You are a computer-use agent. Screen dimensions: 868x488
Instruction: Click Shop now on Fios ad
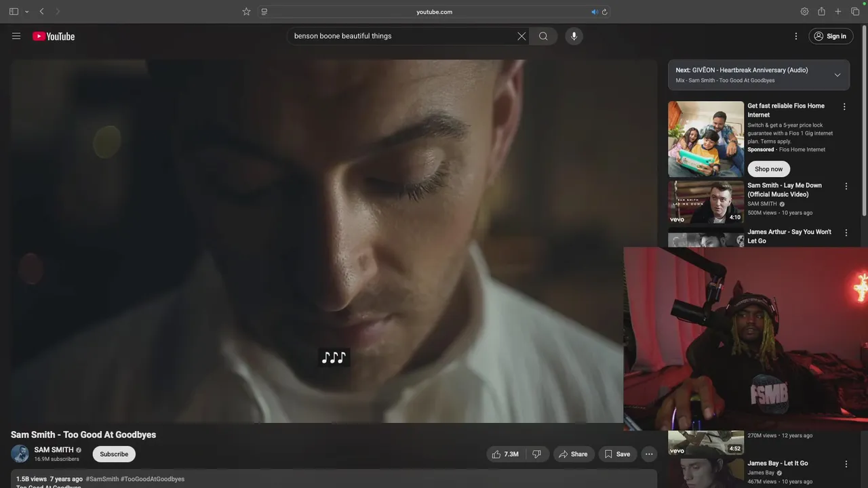pyautogui.click(x=768, y=169)
